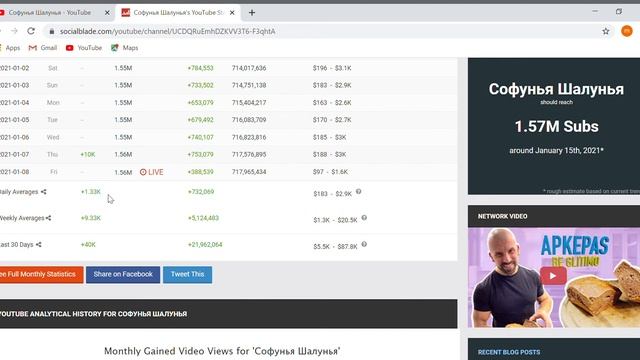This screenshot has height=360, width=640.
Task: Select the +21,962,064 views value
Action: [x=205, y=244]
